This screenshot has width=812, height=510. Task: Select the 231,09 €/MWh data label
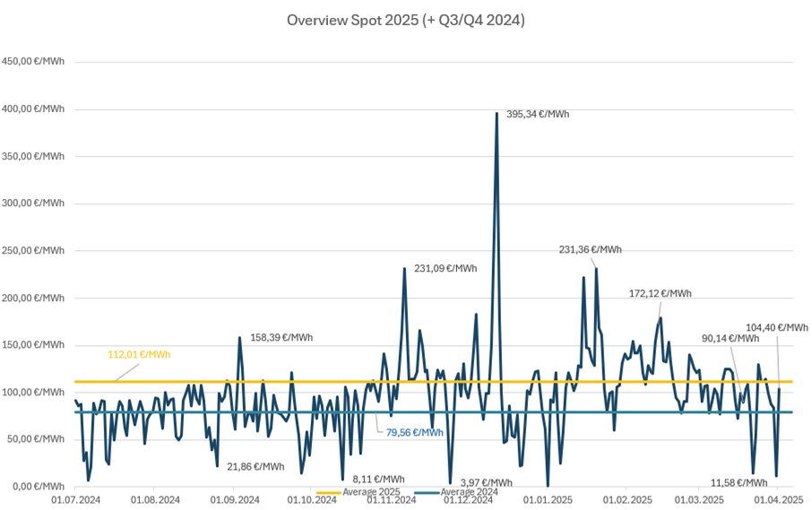445,268
